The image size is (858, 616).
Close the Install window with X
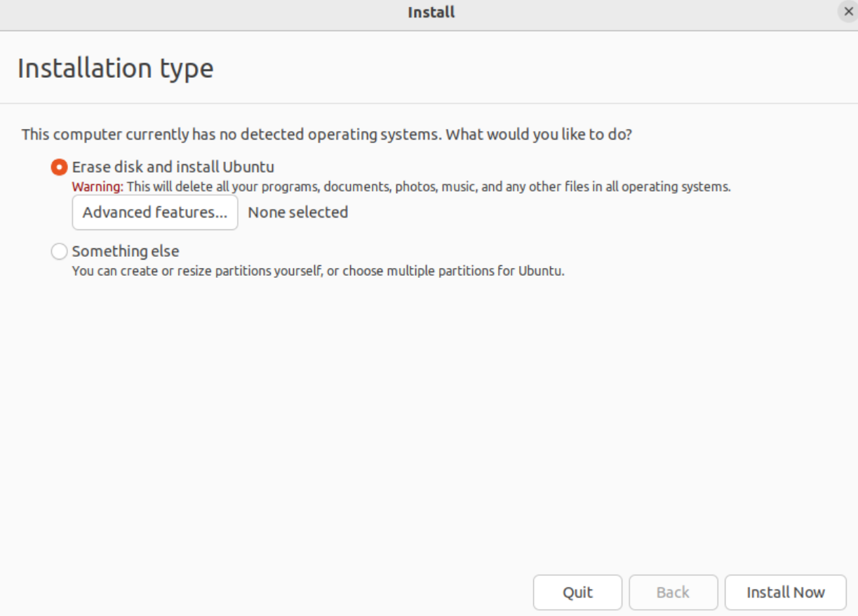click(x=848, y=12)
